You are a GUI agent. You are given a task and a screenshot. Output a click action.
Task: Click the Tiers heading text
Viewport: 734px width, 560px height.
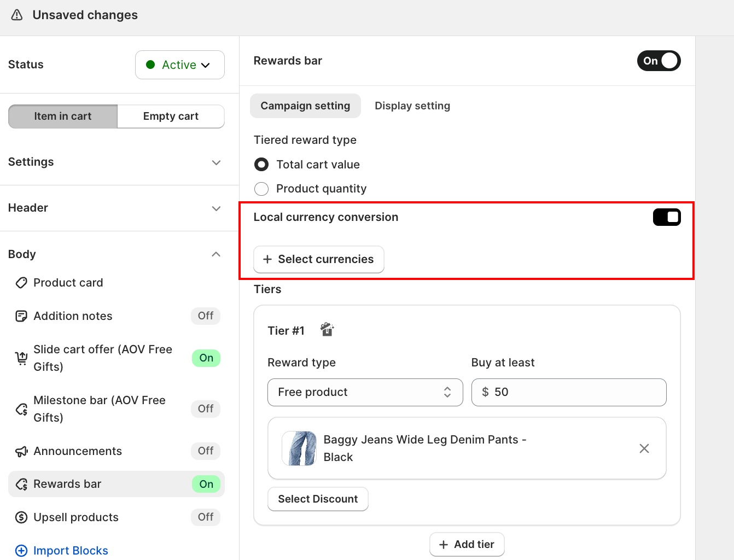(x=267, y=289)
